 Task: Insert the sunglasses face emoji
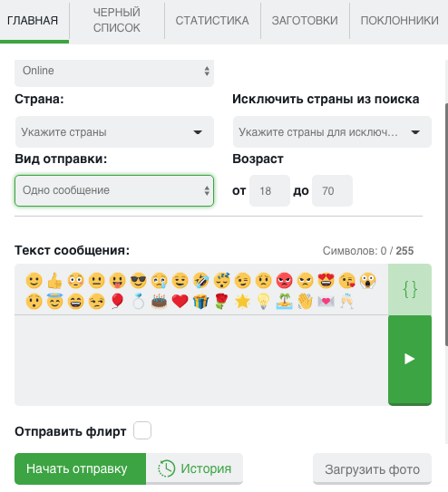(138, 280)
